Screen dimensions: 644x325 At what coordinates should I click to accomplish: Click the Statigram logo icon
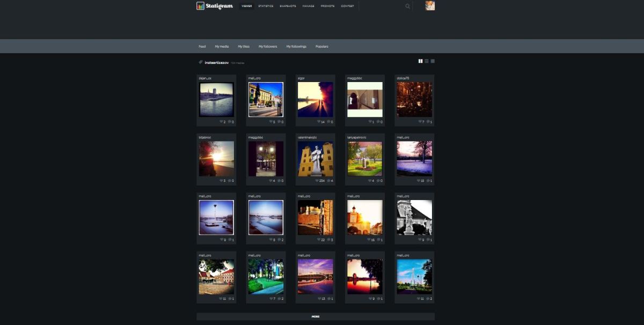tap(200, 6)
